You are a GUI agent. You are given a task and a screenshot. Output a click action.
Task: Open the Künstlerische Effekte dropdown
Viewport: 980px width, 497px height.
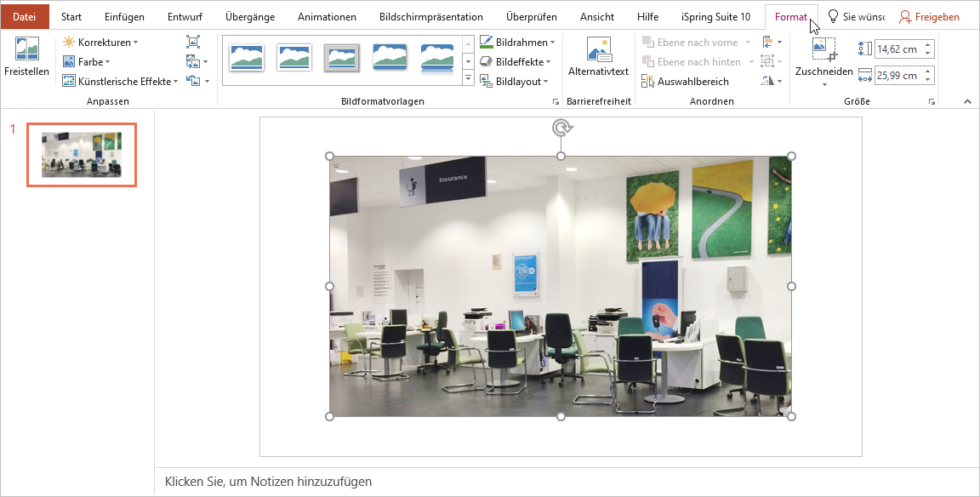coord(121,82)
